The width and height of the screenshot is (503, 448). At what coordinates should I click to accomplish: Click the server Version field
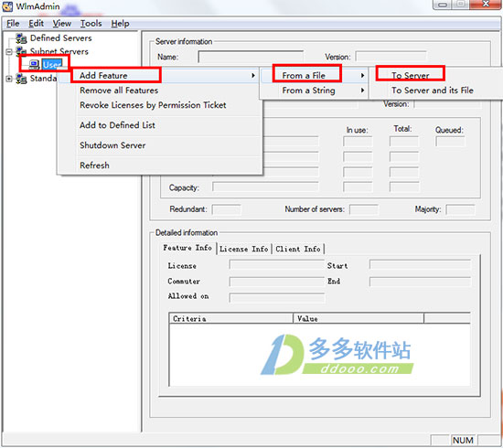[391, 57]
